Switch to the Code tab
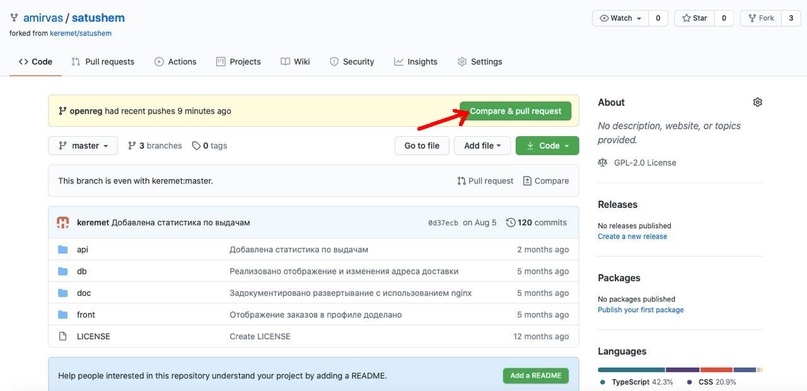807x391 pixels. [x=36, y=62]
